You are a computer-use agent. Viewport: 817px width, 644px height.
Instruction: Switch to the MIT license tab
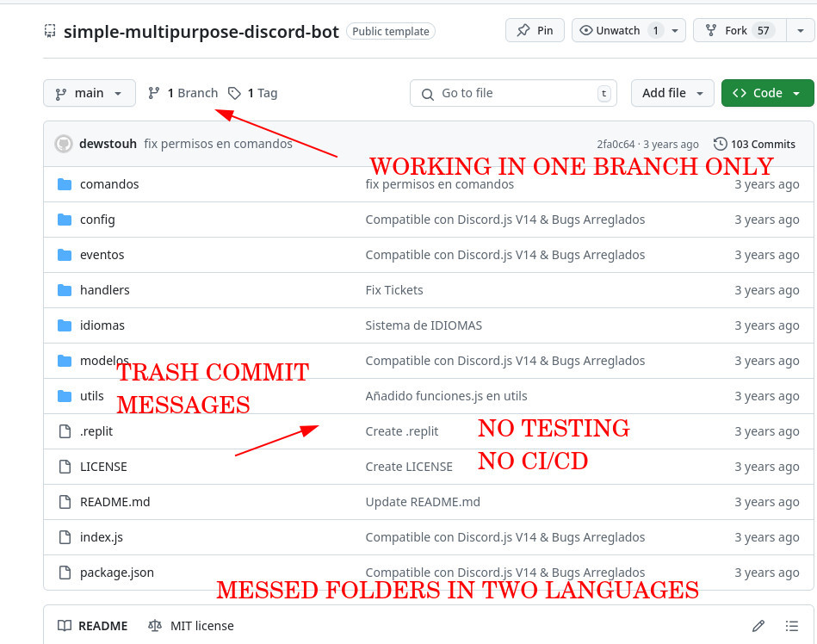coord(191,626)
